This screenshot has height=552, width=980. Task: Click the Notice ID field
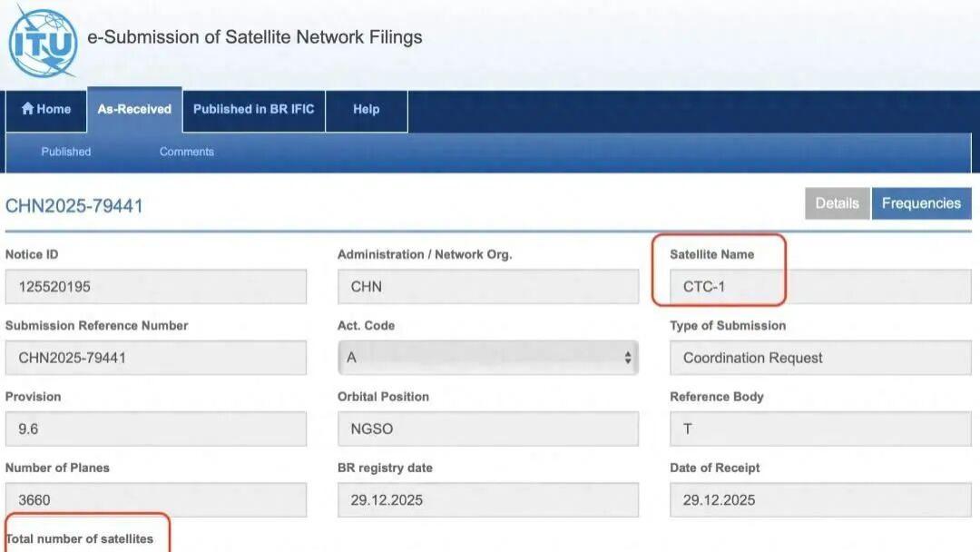click(x=156, y=287)
